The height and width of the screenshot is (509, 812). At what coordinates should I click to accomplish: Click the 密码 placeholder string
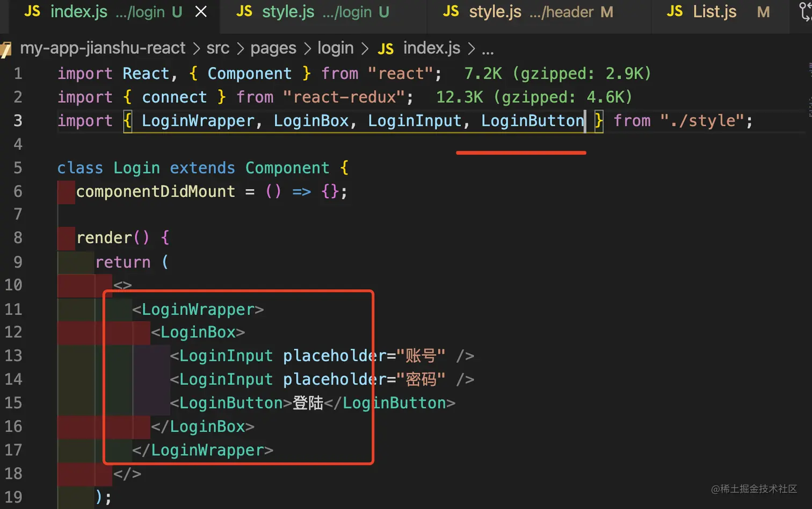pyautogui.click(x=421, y=379)
